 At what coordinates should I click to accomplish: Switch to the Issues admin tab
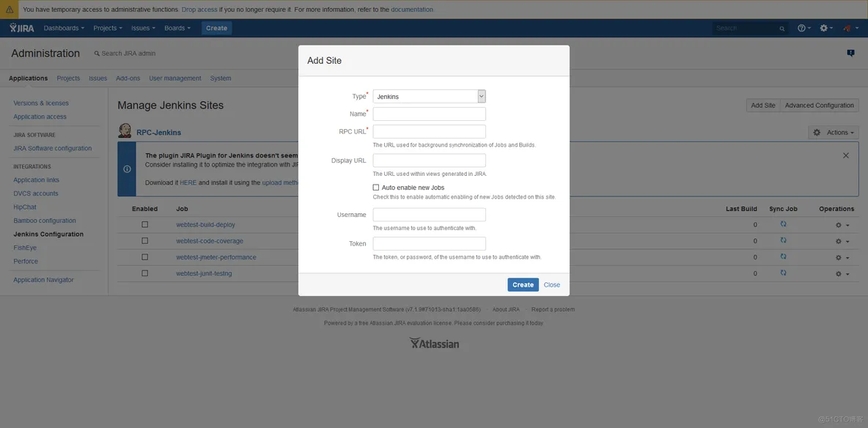point(98,78)
